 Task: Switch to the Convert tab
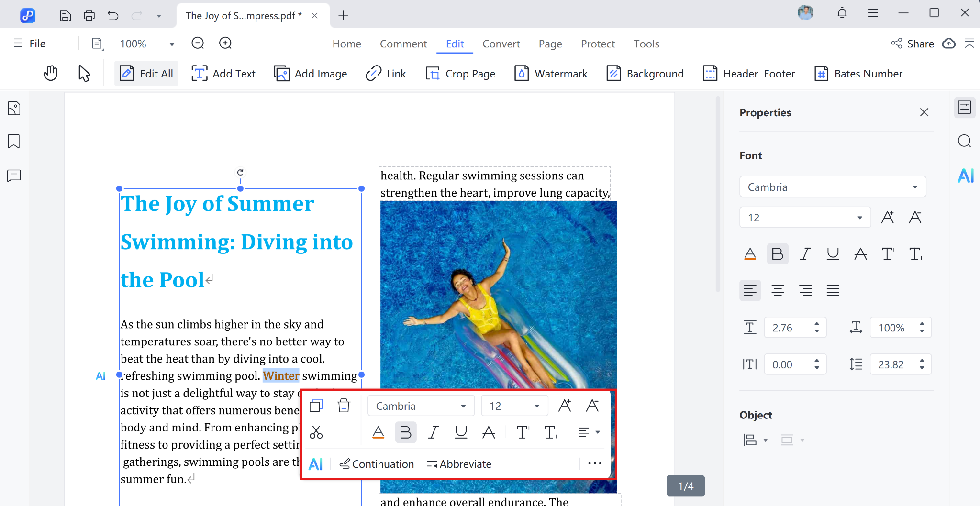[501, 44]
